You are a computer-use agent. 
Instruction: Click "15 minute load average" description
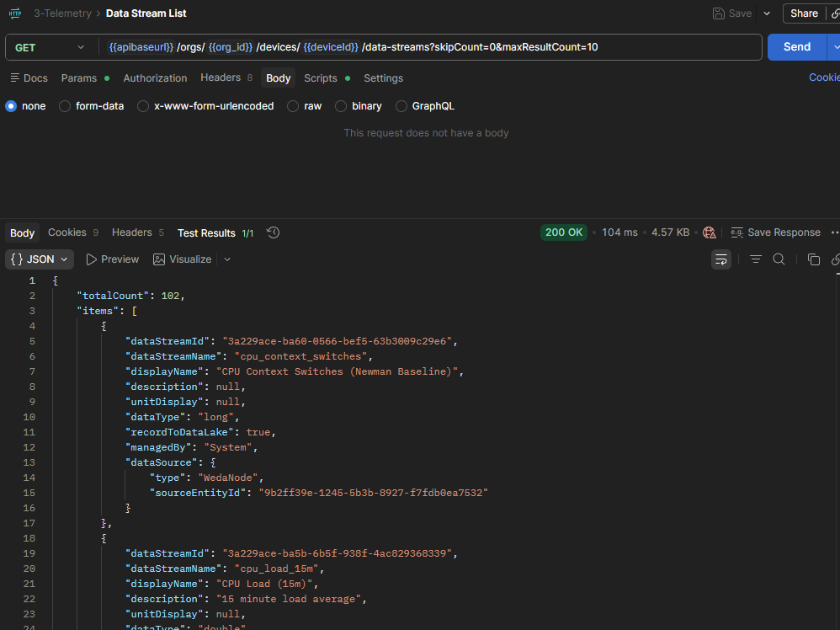pyautogui.click(x=288, y=598)
